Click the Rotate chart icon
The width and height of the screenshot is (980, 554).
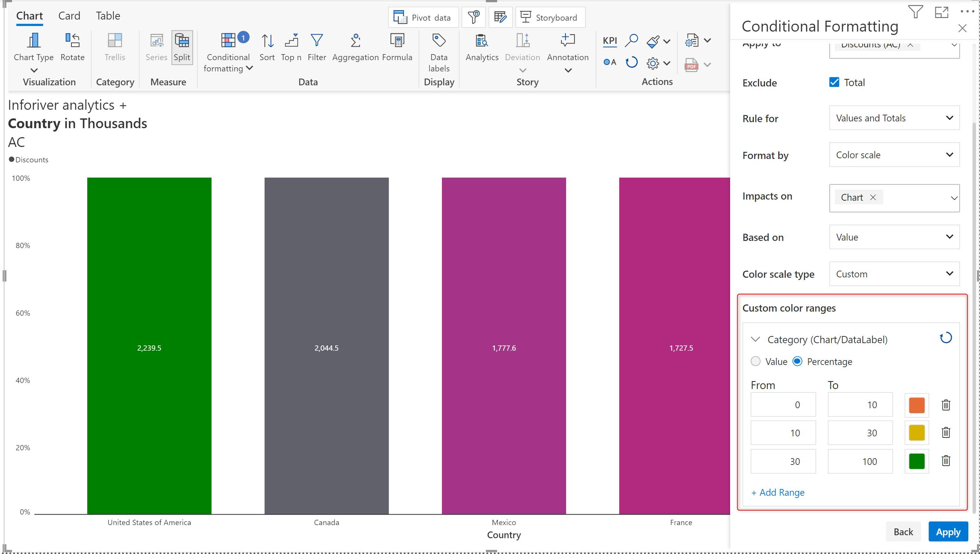pos(72,41)
